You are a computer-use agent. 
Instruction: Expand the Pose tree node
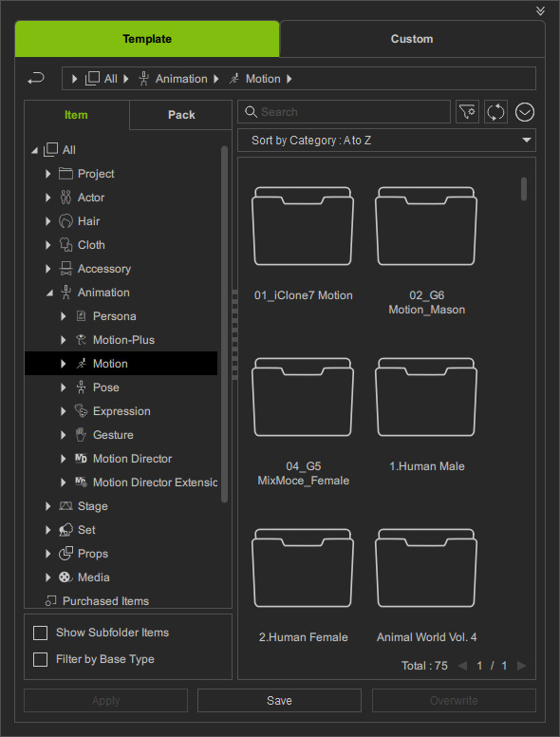click(63, 387)
